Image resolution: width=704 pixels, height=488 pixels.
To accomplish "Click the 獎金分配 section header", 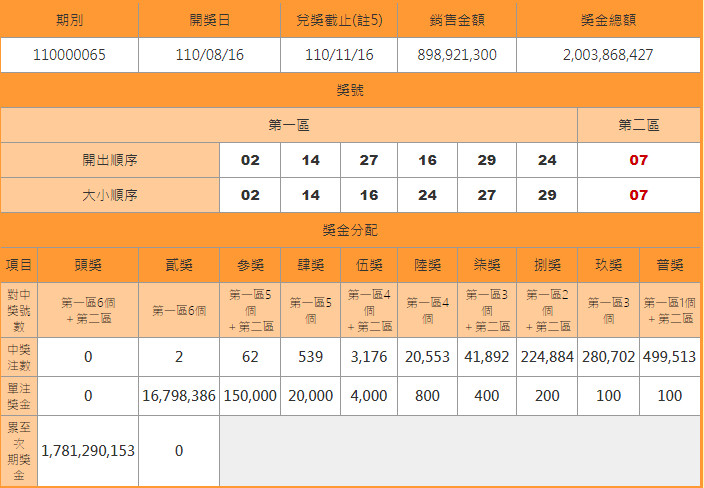I will point(351,230).
